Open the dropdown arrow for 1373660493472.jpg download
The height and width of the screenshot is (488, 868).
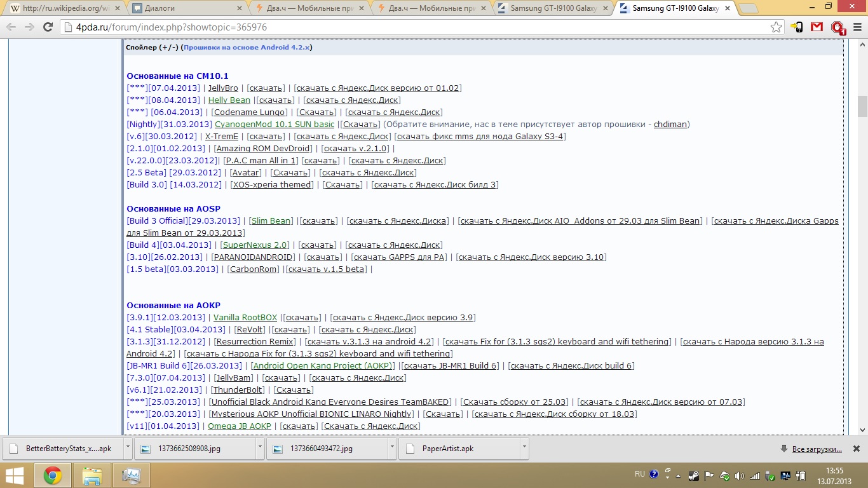pyautogui.click(x=393, y=449)
